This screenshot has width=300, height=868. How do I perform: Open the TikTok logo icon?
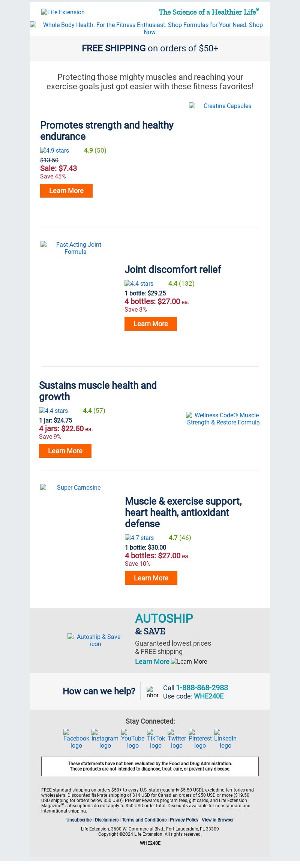coord(156,739)
